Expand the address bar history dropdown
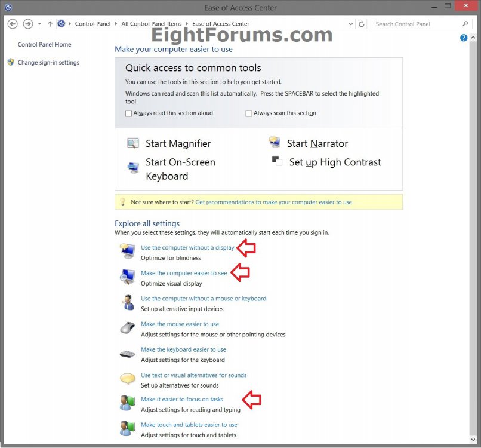The width and height of the screenshot is (481, 448). (x=350, y=24)
